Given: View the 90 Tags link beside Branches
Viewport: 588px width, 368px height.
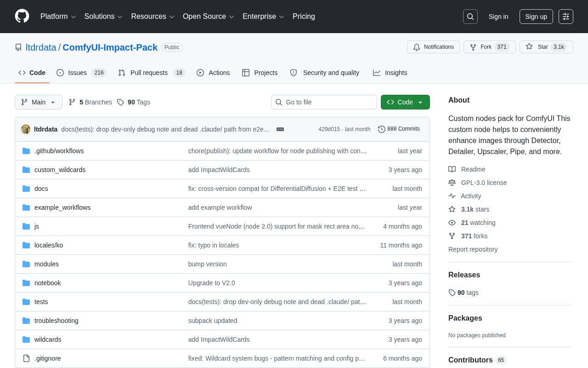Looking at the screenshot, I should coord(134,102).
